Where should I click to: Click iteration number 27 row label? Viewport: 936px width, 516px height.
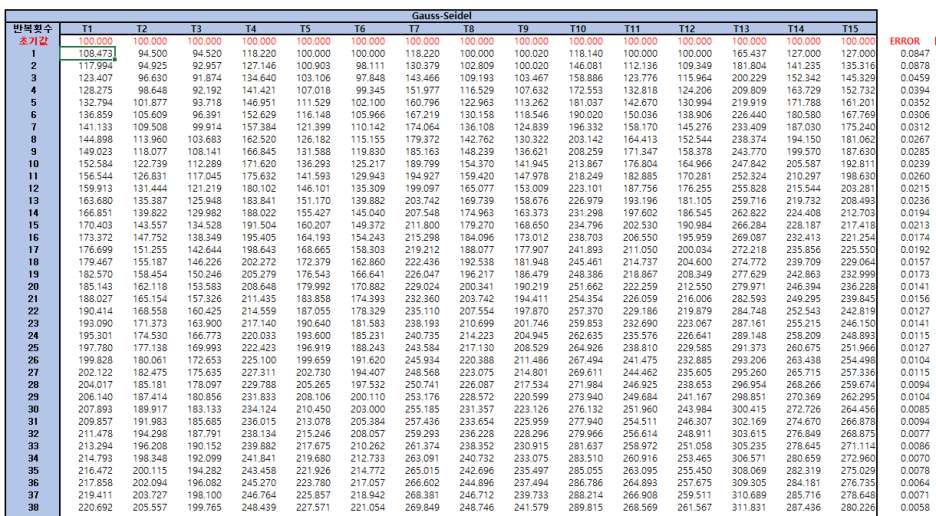(x=33, y=373)
